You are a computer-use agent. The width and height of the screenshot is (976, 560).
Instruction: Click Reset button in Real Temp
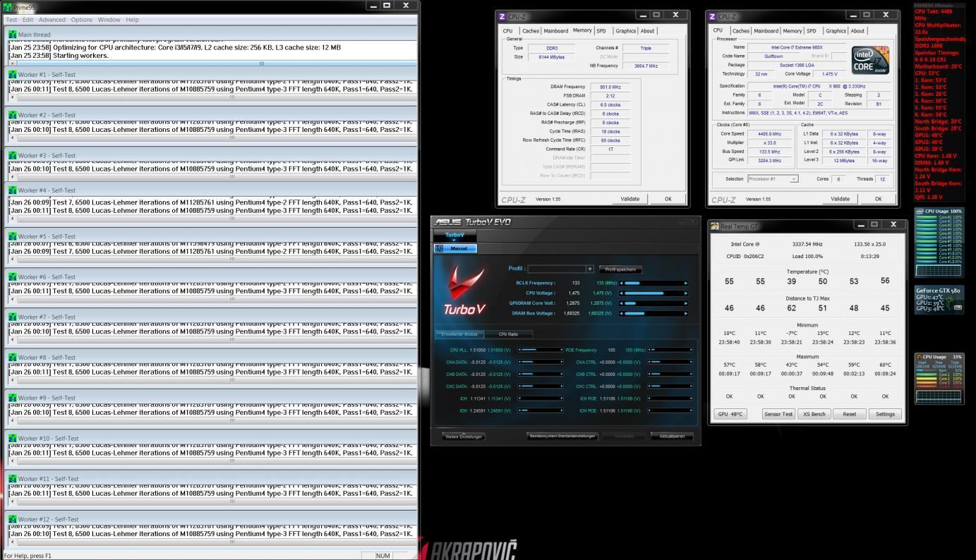[x=849, y=414]
